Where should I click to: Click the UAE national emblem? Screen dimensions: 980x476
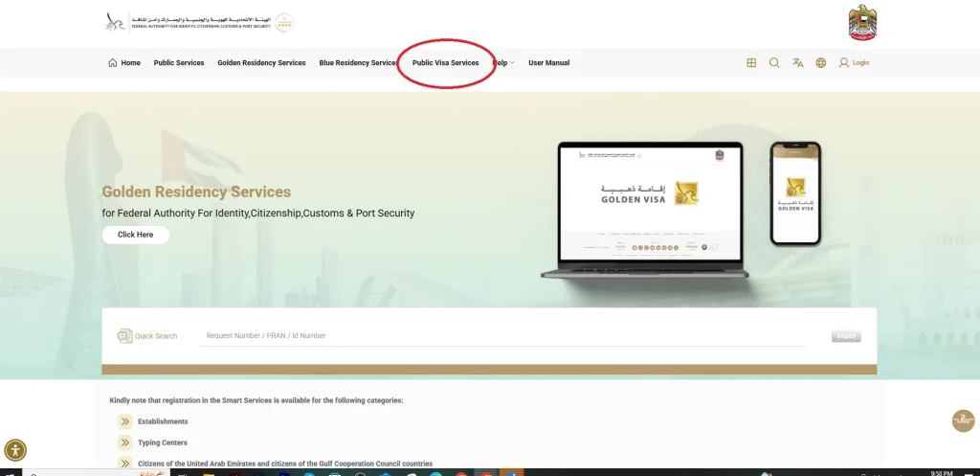click(862, 23)
